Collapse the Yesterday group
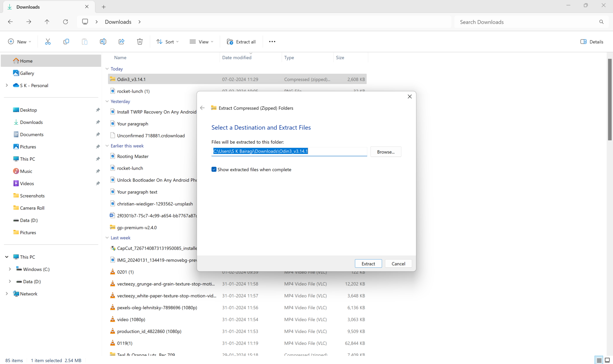The height and width of the screenshot is (364, 613). (x=107, y=101)
